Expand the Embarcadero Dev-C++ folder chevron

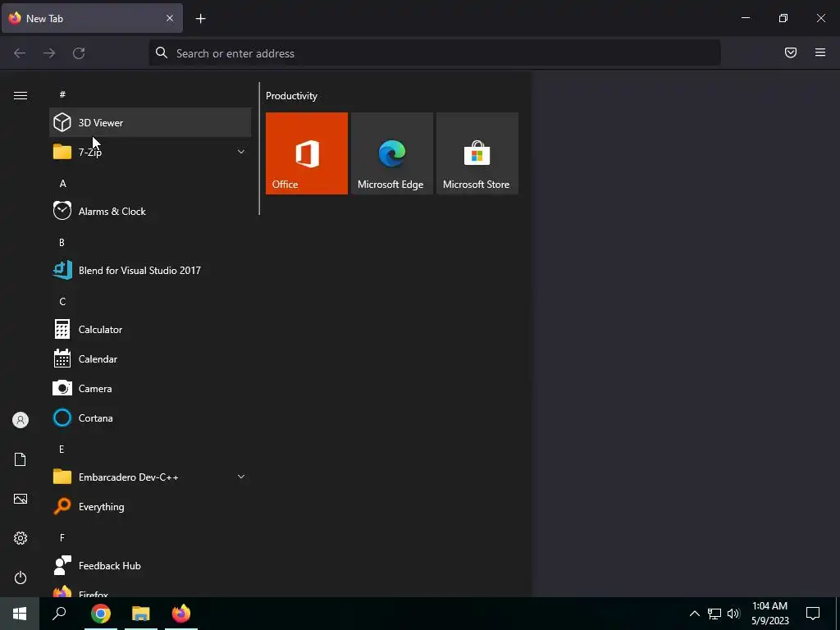[241, 477]
